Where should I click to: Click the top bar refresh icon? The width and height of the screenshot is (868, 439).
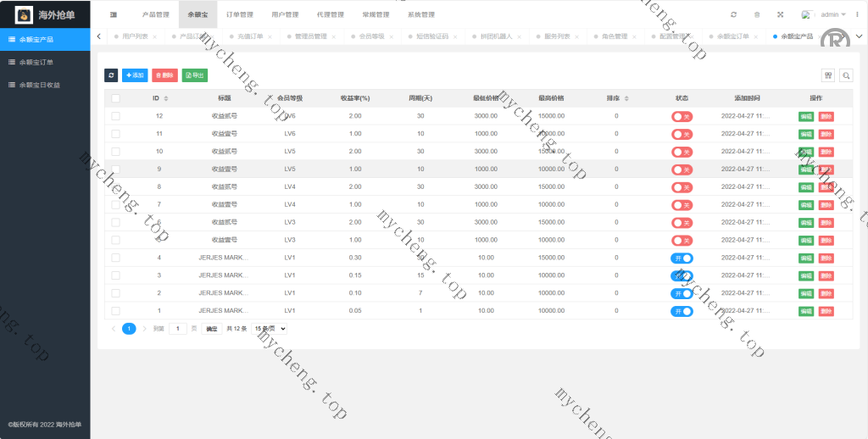click(733, 14)
